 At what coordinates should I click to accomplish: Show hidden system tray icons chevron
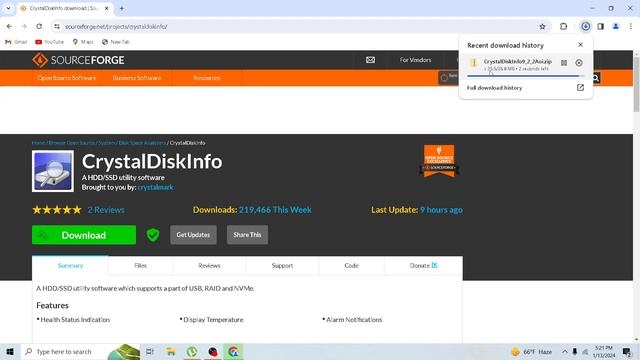[565, 351]
